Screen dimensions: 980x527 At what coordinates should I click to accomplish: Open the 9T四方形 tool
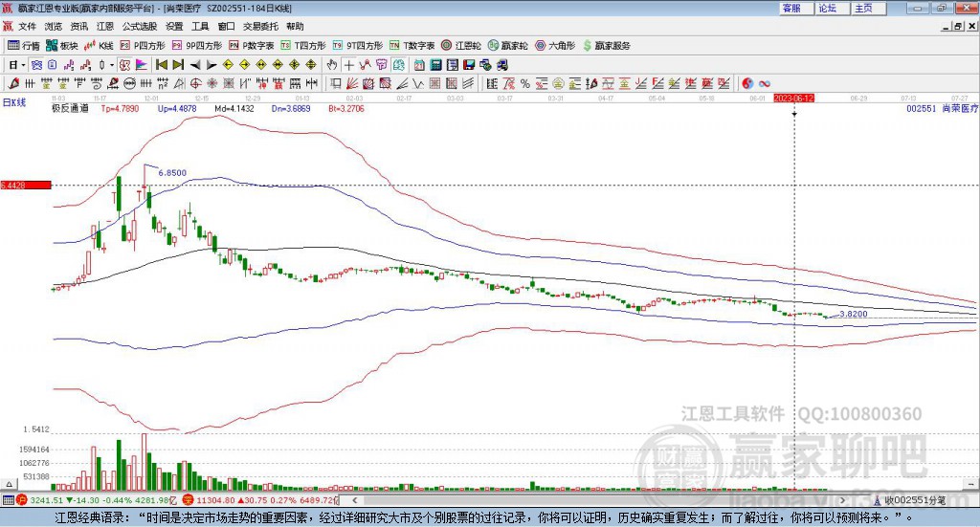pos(358,46)
